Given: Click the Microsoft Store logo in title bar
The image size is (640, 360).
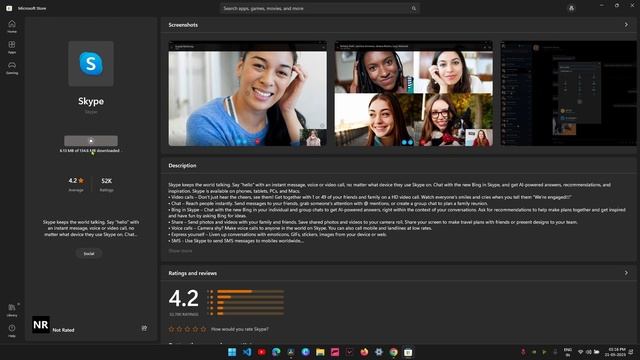Looking at the screenshot, I should (9, 8).
